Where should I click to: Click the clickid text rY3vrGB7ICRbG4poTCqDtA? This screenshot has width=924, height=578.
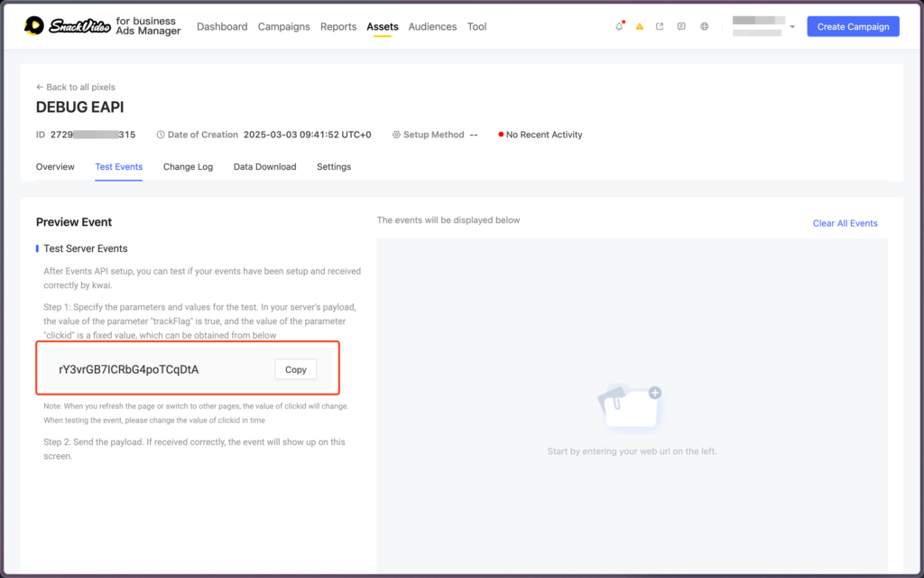tap(128, 369)
